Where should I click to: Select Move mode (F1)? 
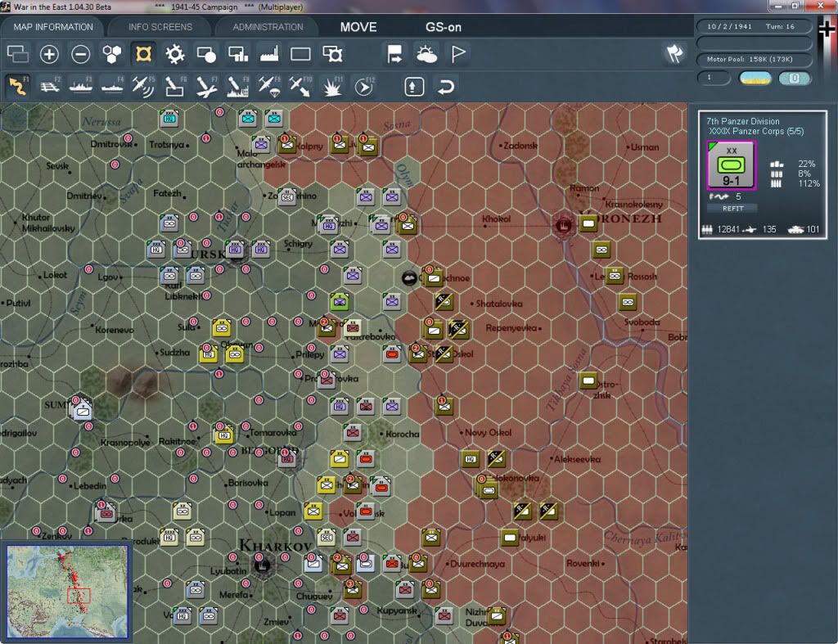point(18,86)
